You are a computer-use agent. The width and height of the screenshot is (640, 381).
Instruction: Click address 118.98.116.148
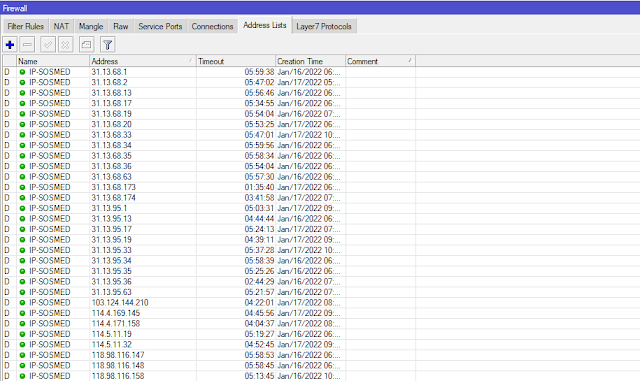[118, 365]
